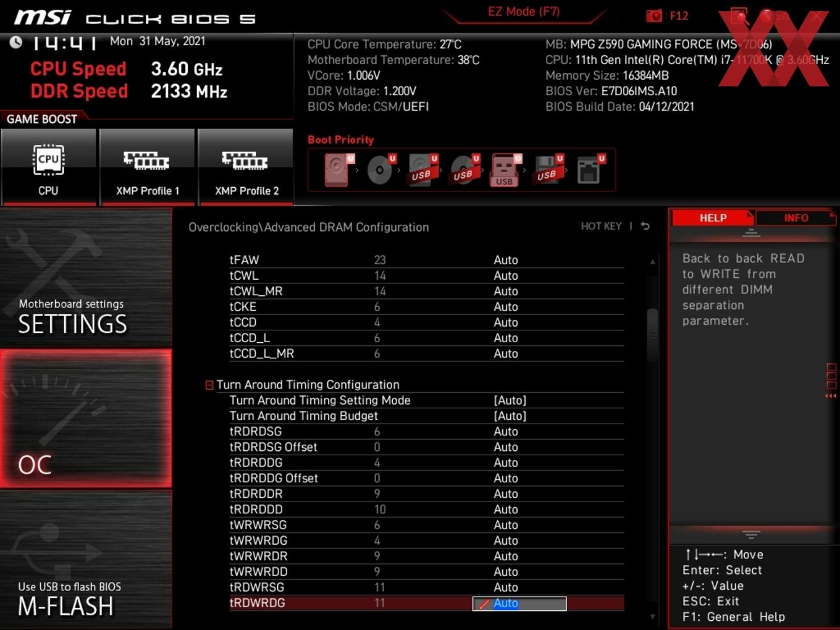This screenshot has height=630, width=840.
Task: Click the tRDRDDR Auto value field
Action: point(506,493)
